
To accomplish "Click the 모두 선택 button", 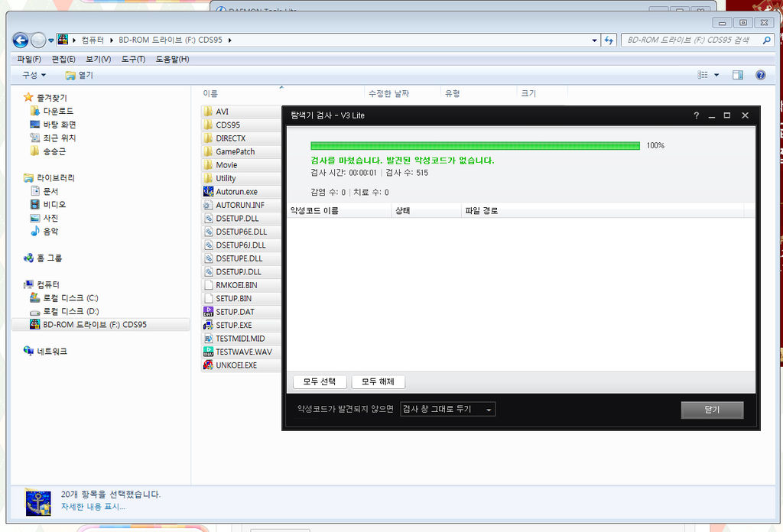I will tap(320, 381).
